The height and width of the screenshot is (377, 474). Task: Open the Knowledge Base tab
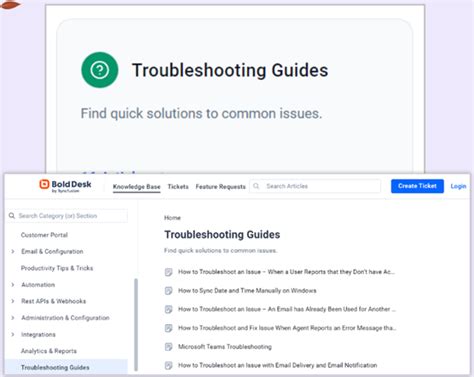[x=137, y=187]
